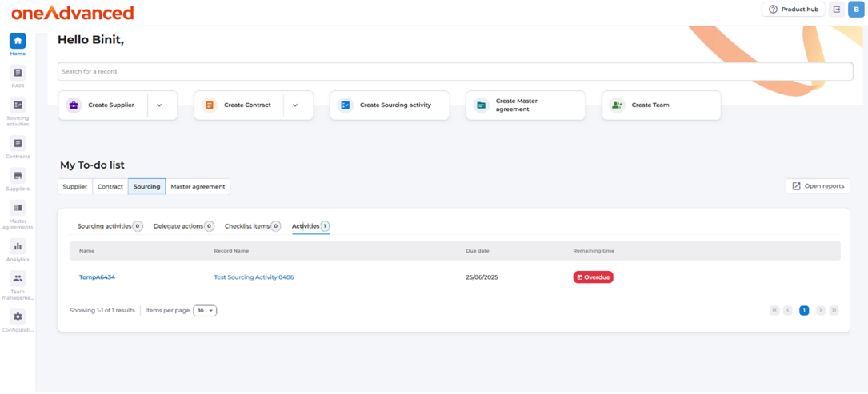Open Test Sourcing Activity 0406 link
This screenshot has height=394, width=868.
pos(254,277)
